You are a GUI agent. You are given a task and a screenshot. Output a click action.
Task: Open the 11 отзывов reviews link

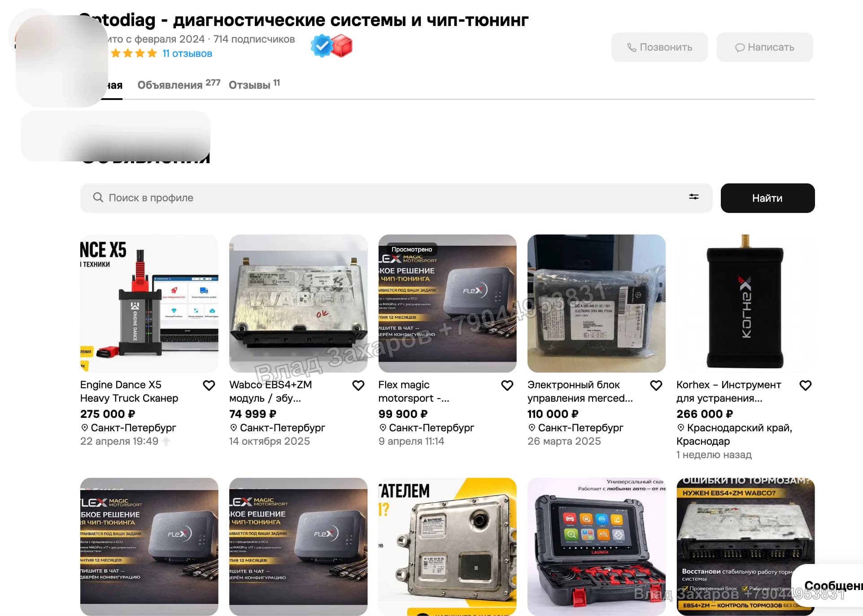click(187, 53)
